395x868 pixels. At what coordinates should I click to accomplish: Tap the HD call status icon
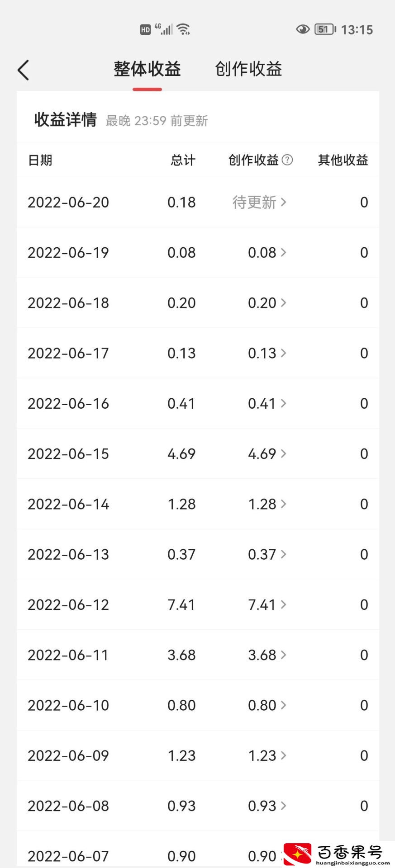[145, 30]
